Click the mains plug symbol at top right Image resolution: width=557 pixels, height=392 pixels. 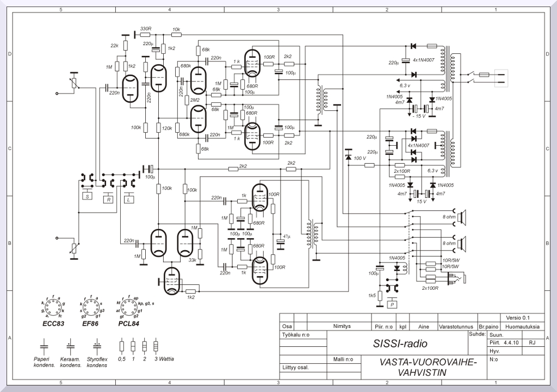[x=500, y=77]
